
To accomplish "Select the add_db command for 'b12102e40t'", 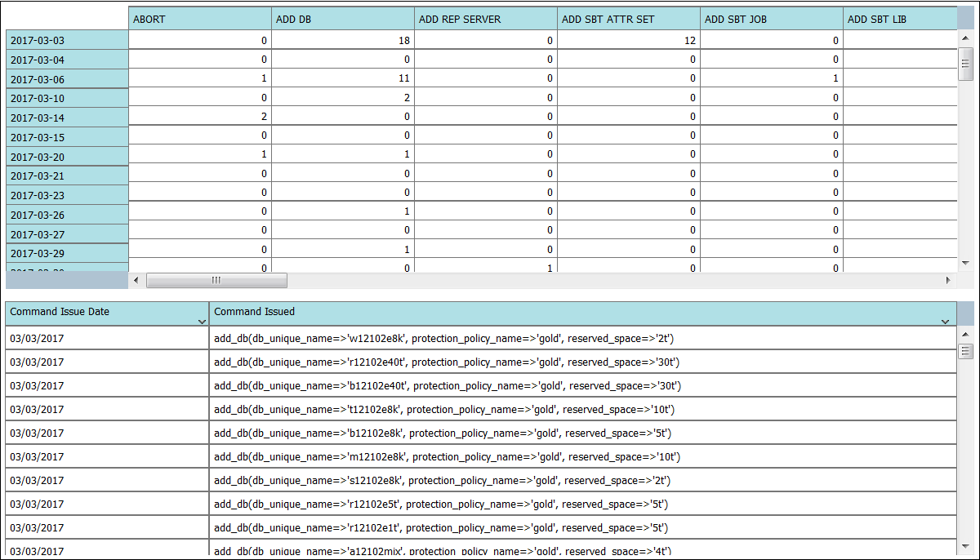I will [x=583, y=385].
